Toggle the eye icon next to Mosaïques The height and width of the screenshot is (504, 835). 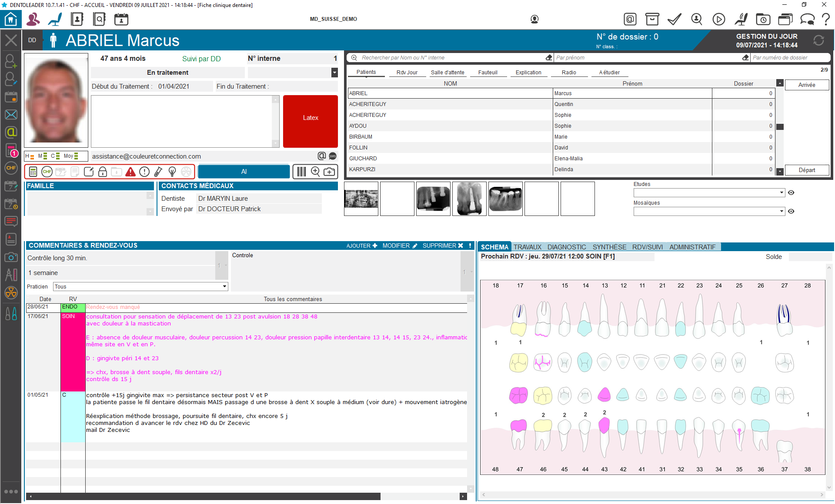click(791, 212)
